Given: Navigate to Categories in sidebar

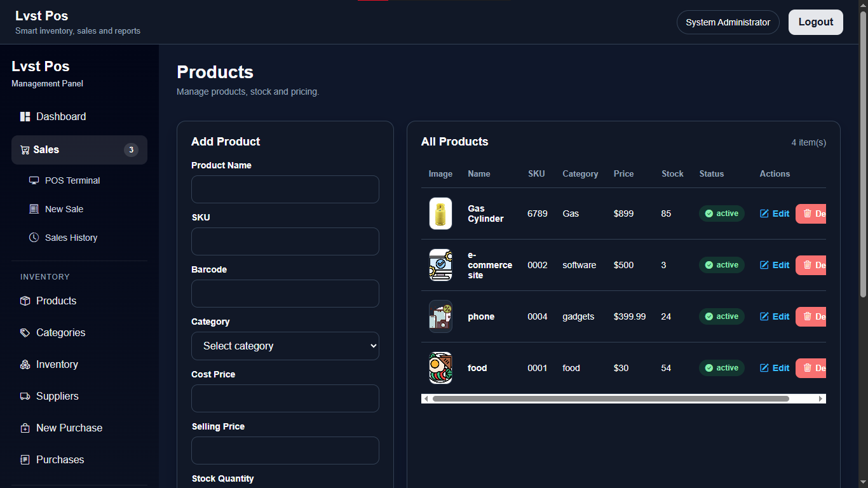Looking at the screenshot, I should point(79,333).
